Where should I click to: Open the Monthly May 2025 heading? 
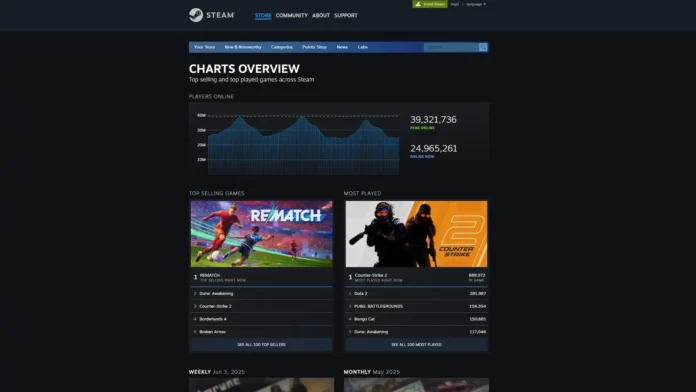372,372
